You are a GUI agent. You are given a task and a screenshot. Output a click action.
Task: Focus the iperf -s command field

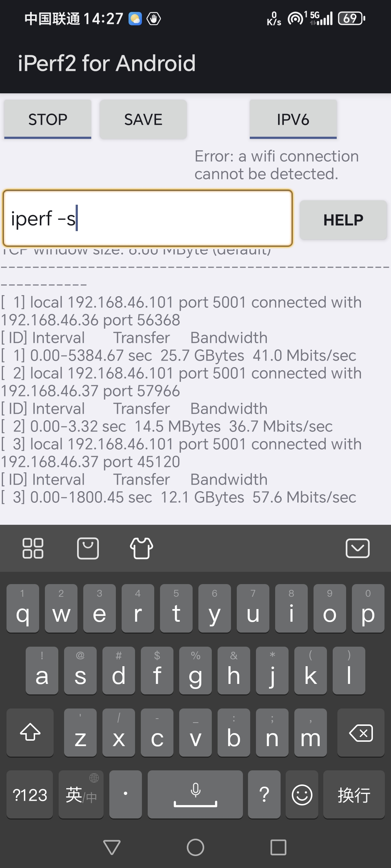148,218
